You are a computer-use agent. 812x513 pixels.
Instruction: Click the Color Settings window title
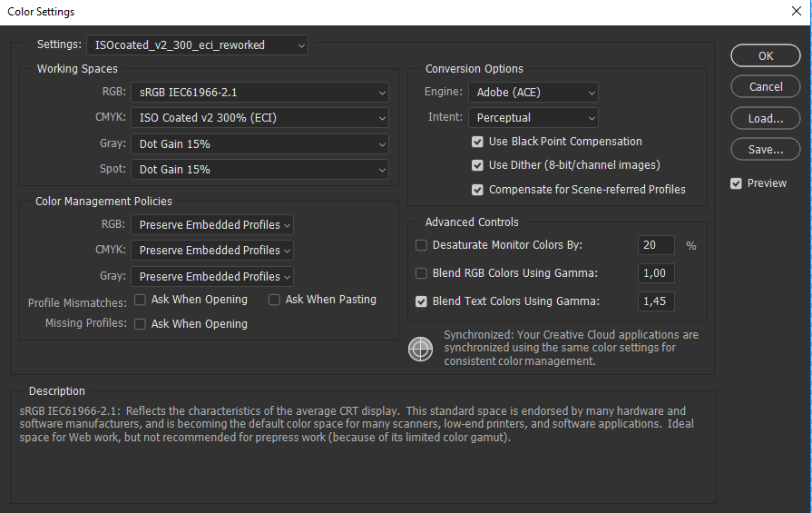[x=41, y=12]
